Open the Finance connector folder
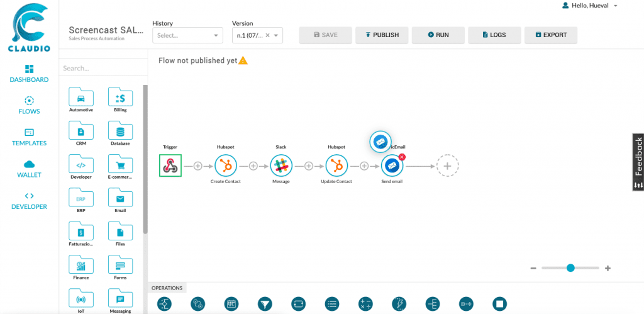Image resolution: width=644 pixels, height=314 pixels. pyautogui.click(x=81, y=268)
